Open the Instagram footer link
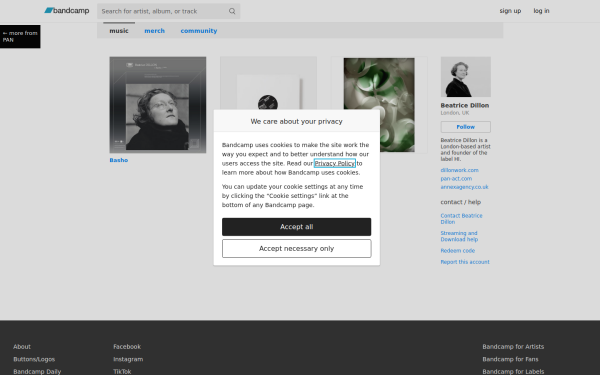This screenshot has height=375, width=600. (128, 359)
